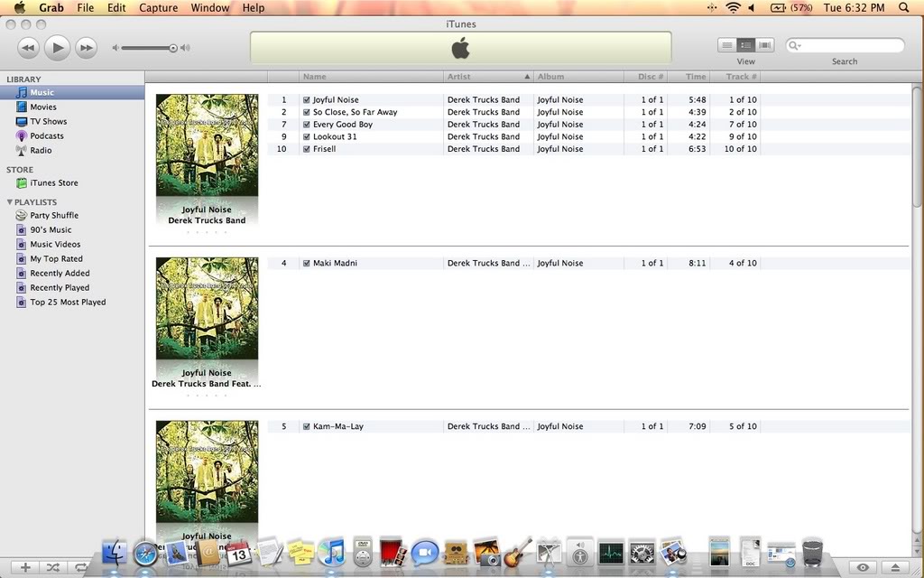
Task: Open the iTunes Store
Action: point(53,182)
